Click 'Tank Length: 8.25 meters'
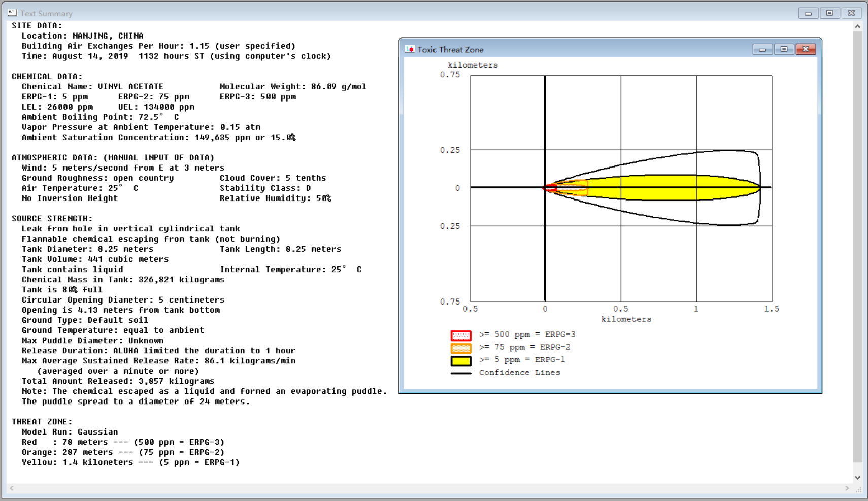Image resolution: width=868 pixels, height=501 pixels. (281, 249)
